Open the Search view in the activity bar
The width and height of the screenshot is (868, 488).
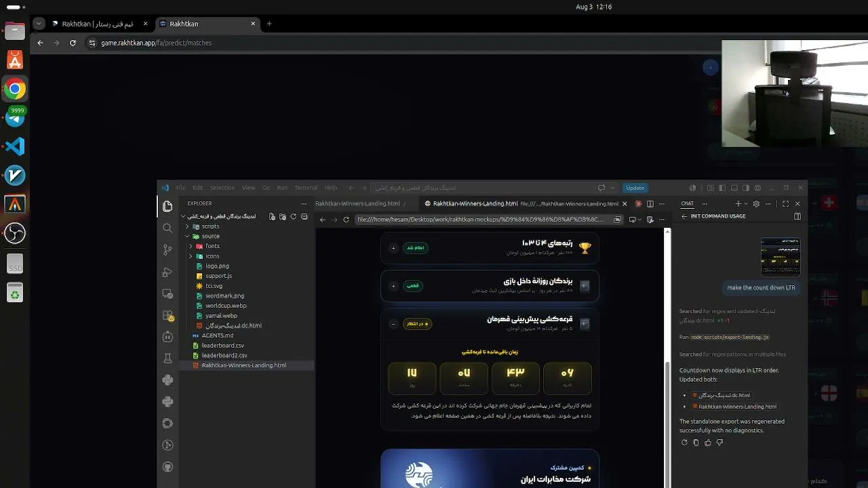tap(167, 228)
